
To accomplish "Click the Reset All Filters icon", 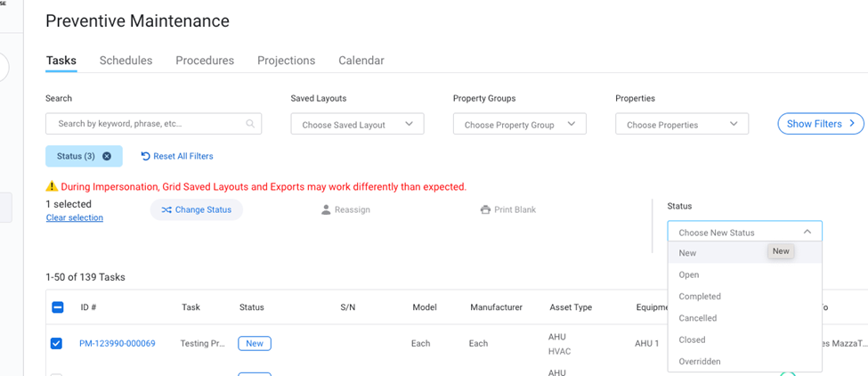I will [146, 156].
